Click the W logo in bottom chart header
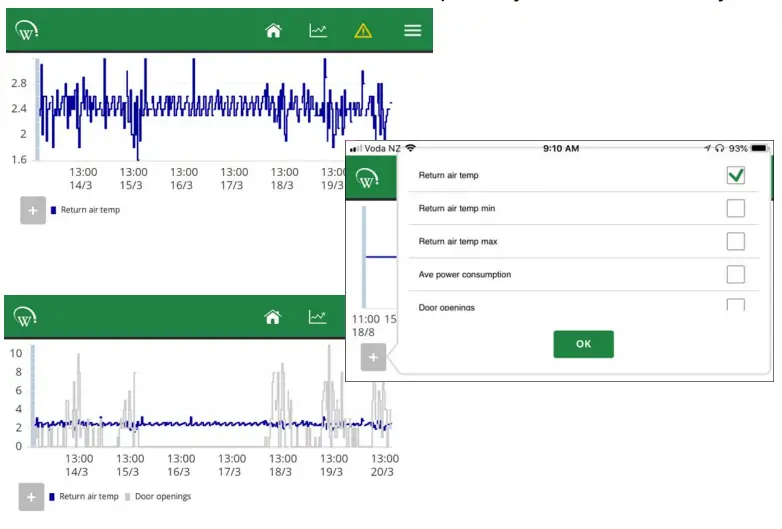The height and width of the screenshot is (529, 782). [25, 317]
